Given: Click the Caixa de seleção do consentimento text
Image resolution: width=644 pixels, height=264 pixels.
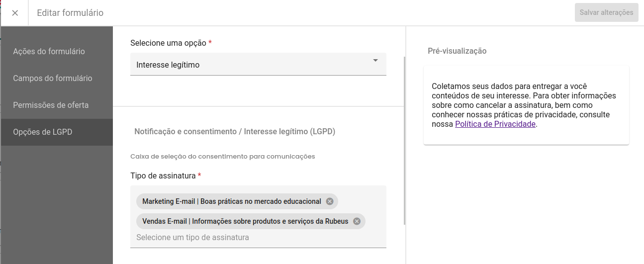Looking at the screenshot, I should tap(223, 156).
